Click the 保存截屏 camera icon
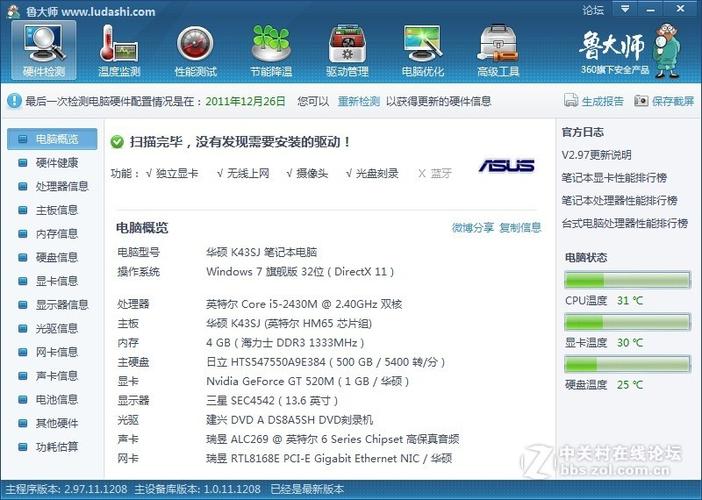This screenshot has width=702, height=500. click(x=641, y=101)
